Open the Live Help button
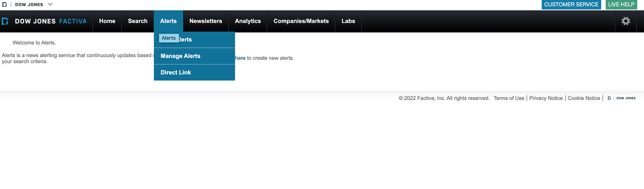 coord(621,4)
